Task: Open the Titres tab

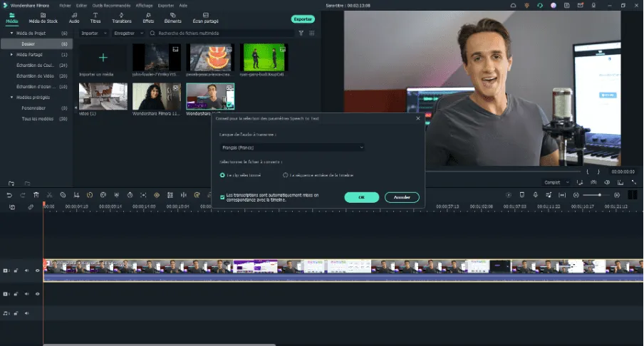Action: (x=95, y=18)
